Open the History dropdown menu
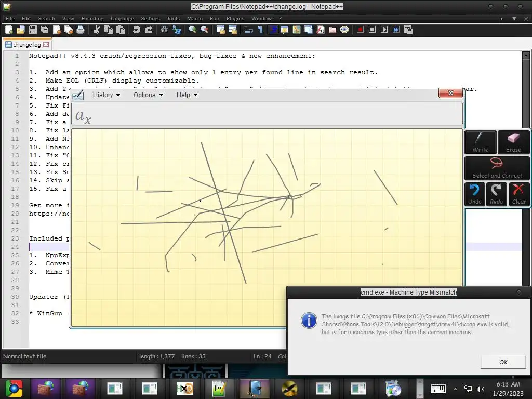The height and width of the screenshot is (399, 532). (x=106, y=95)
